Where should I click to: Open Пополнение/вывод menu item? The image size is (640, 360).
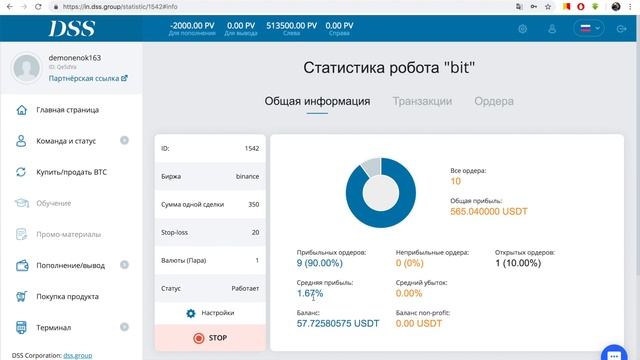tap(70, 265)
